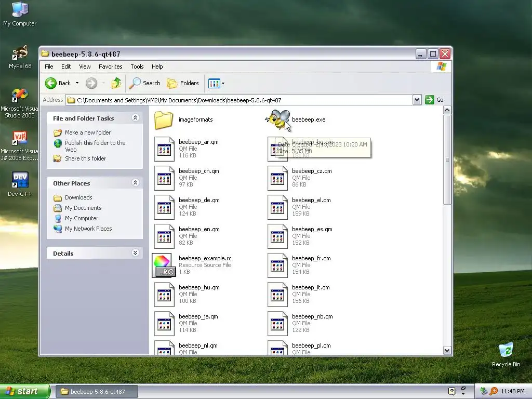Select the beebeep_ja.qm file icon

(164, 324)
